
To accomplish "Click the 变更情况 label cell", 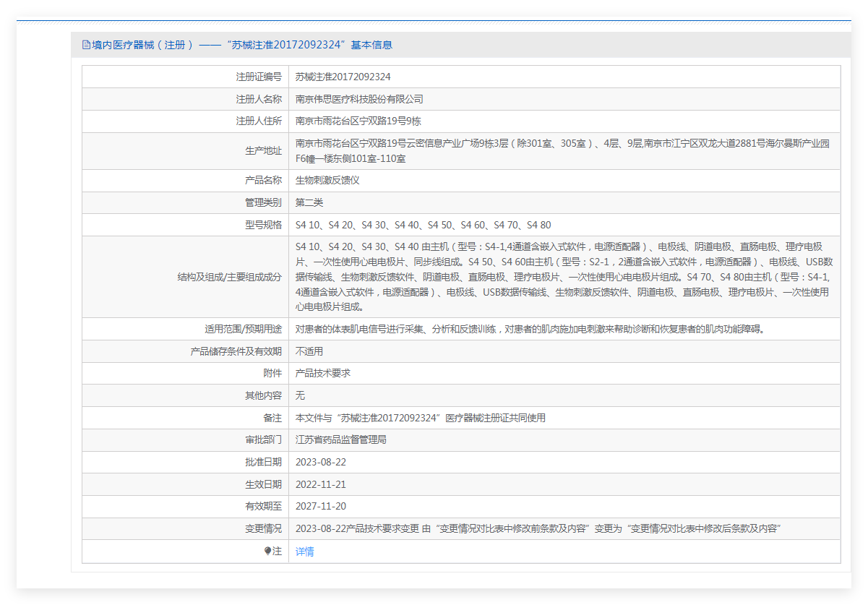I will click(185, 529).
